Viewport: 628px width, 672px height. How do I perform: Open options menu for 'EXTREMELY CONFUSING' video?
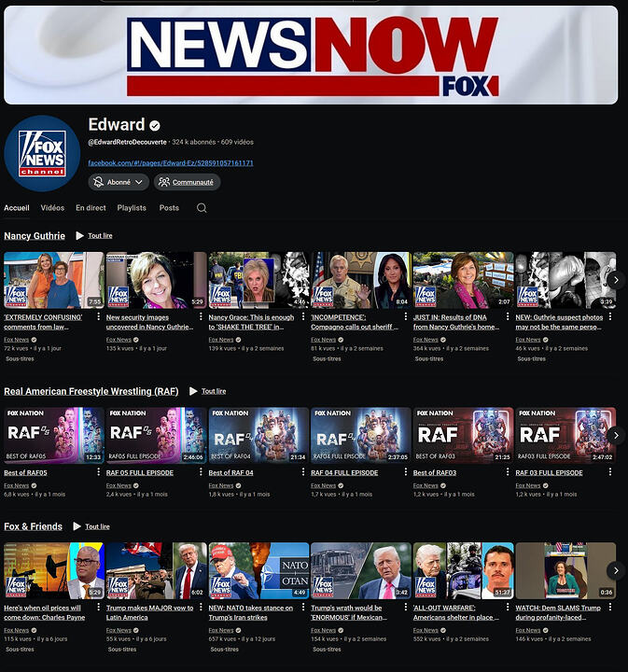pyautogui.click(x=99, y=316)
